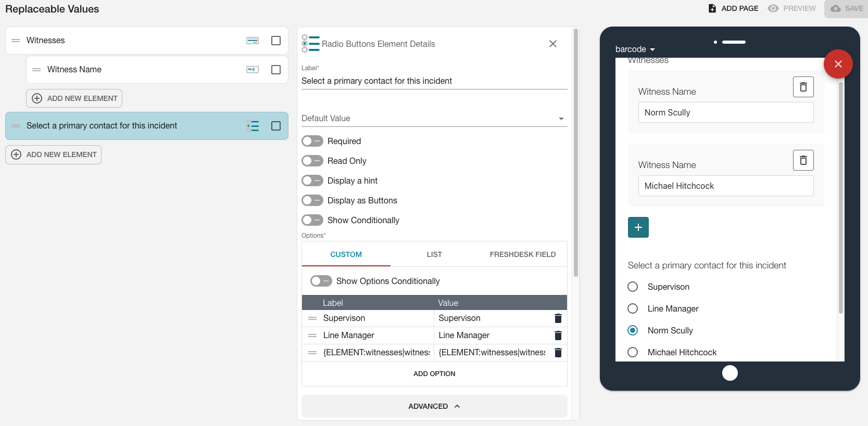Click drag handle of ELEMENT witnesses option row

[312, 353]
